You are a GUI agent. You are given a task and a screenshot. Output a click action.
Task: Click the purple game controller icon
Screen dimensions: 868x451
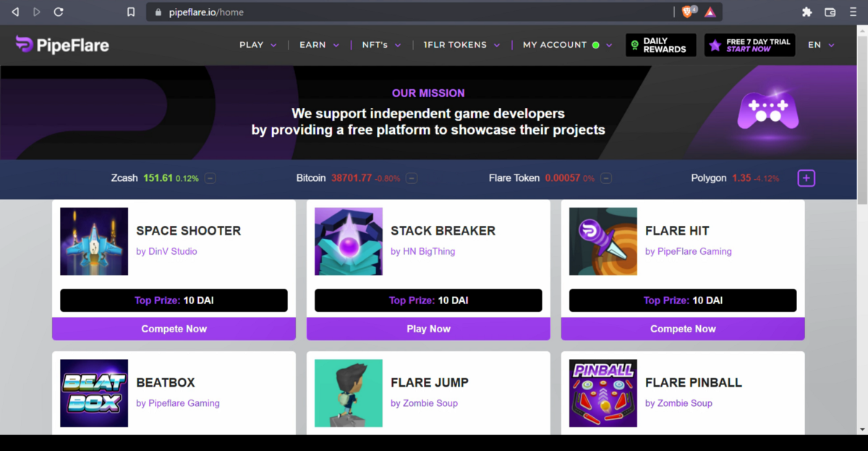pyautogui.click(x=767, y=111)
